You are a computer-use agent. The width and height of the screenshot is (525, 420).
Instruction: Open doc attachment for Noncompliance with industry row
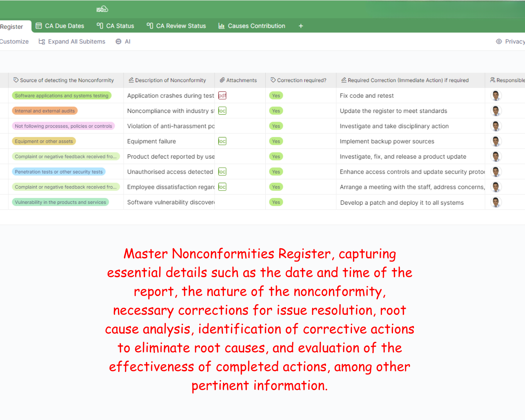tap(222, 111)
